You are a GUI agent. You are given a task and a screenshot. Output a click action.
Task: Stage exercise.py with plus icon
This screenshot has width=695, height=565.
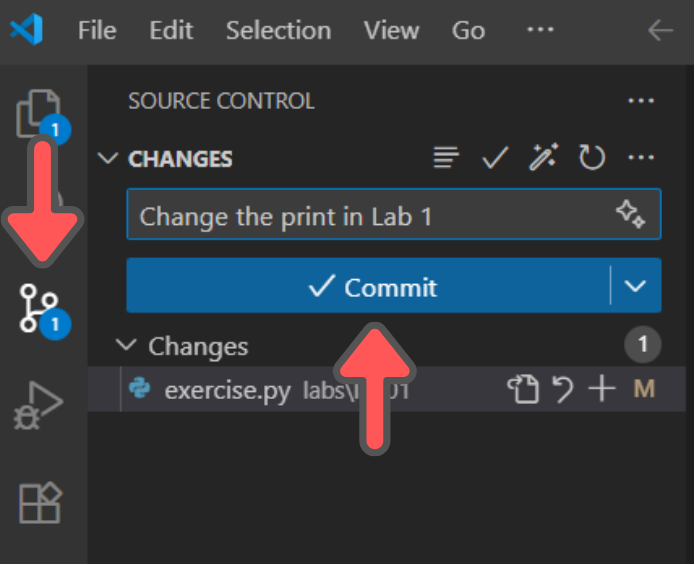(601, 389)
